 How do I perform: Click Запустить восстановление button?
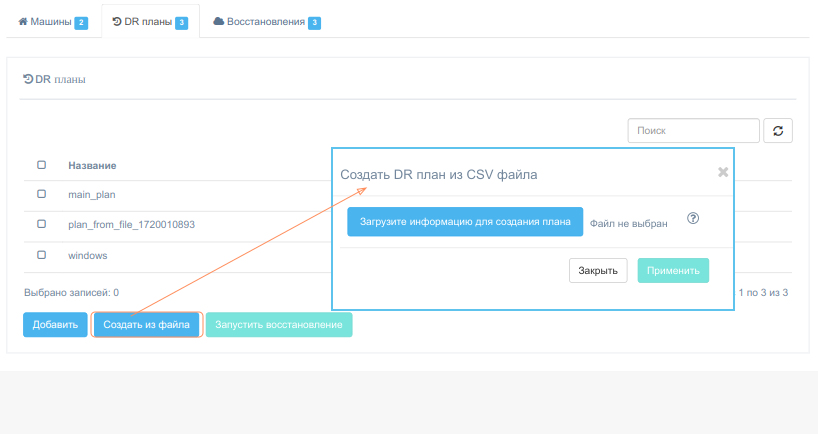click(x=279, y=324)
